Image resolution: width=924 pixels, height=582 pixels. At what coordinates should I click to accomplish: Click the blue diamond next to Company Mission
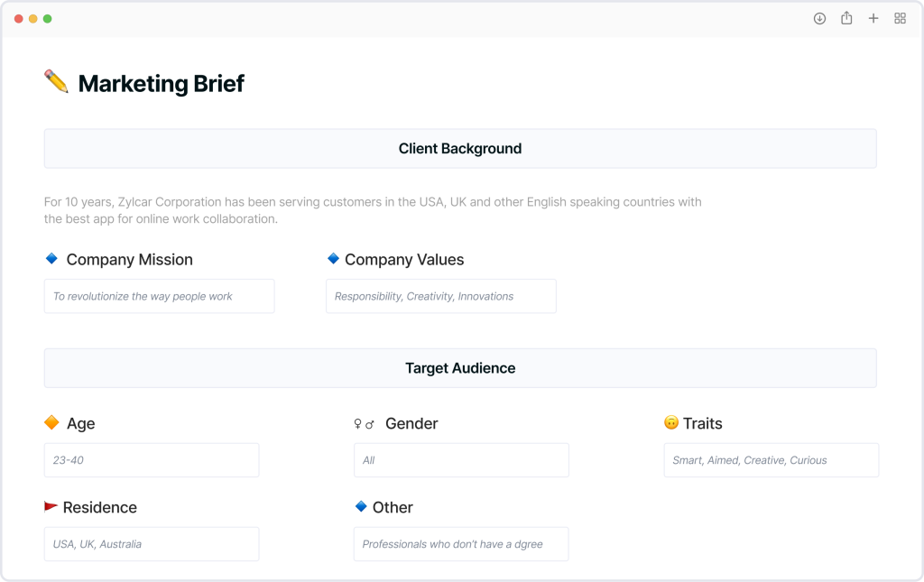point(51,258)
